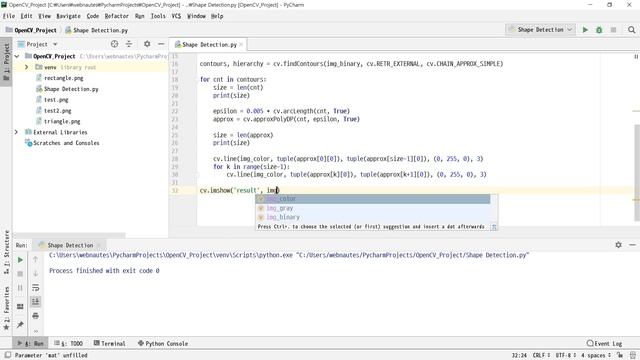This screenshot has width=640, height=360.
Task: Rerun program in Run panel
Action: point(20,260)
